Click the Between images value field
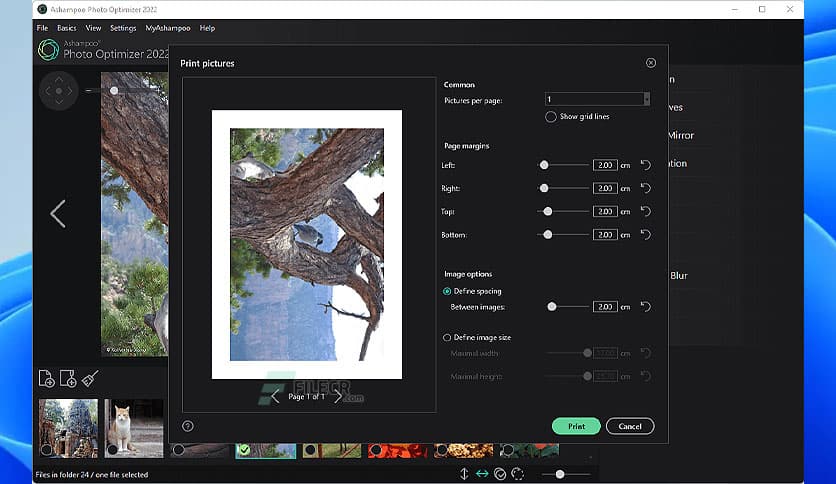Screen dimensions: 836x484 (x=605, y=306)
